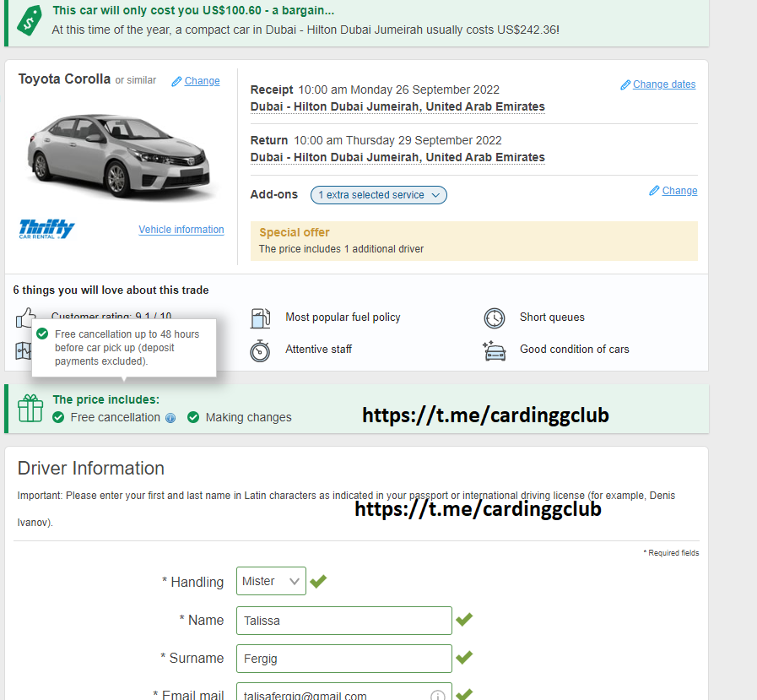The height and width of the screenshot is (700, 757).
Task: Click the thumbs-up customer rating icon
Action: pos(25,317)
